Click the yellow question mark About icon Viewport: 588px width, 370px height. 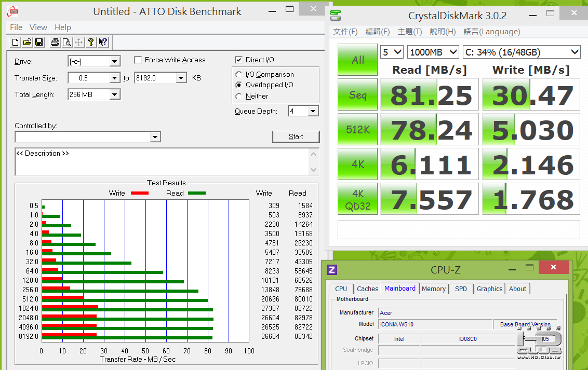(x=91, y=42)
